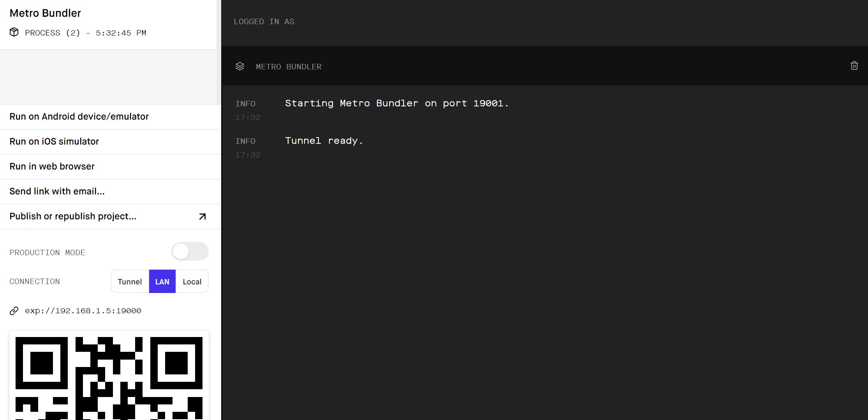Click the CONNECTION label
868x420 pixels.
tap(35, 282)
